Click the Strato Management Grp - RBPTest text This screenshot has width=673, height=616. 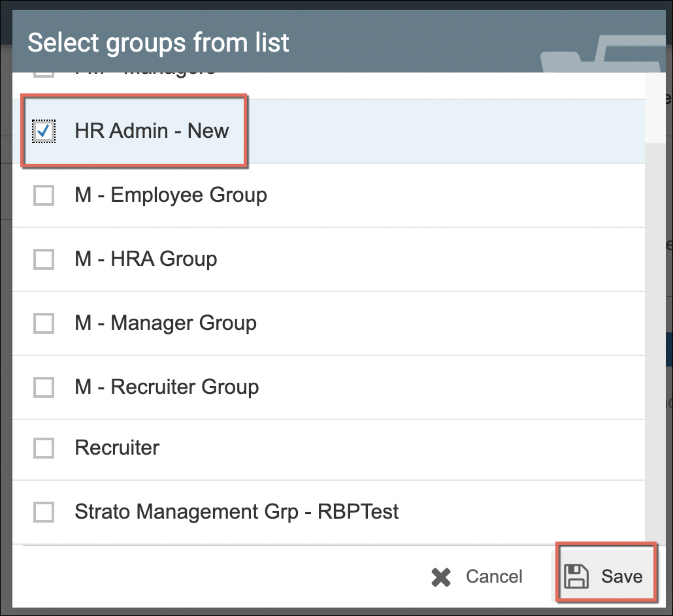click(x=237, y=512)
